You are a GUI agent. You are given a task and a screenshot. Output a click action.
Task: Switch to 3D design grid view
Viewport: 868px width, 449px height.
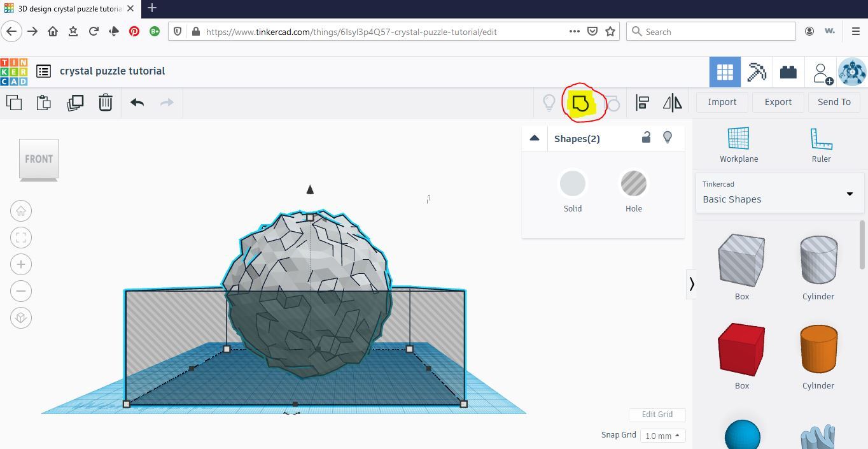(x=725, y=72)
